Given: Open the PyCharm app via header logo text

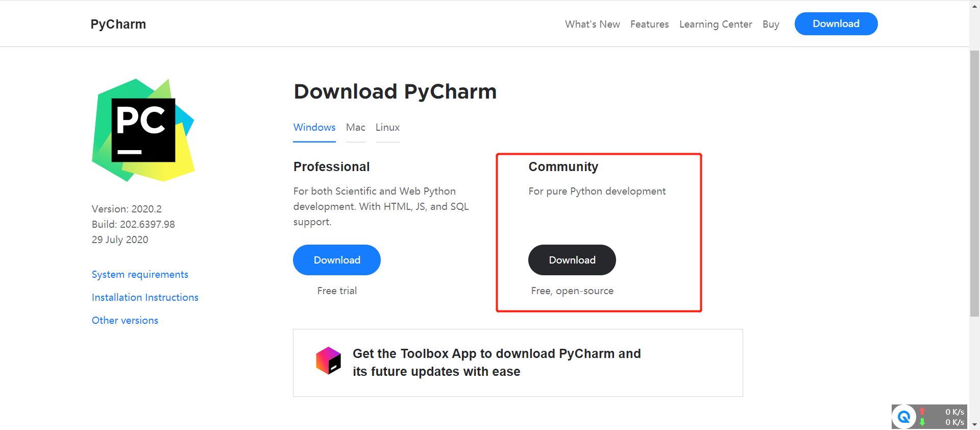Looking at the screenshot, I should click(118, 23).
